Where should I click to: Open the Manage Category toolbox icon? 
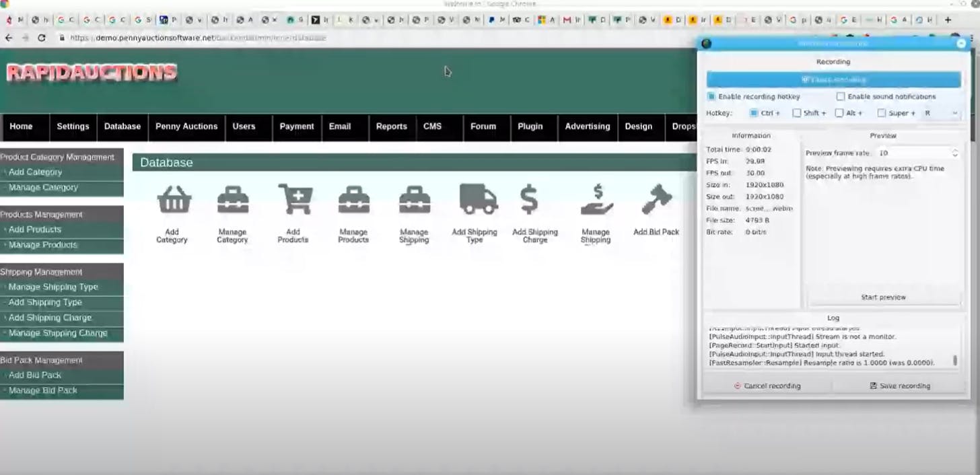click(x=233, y=200)
